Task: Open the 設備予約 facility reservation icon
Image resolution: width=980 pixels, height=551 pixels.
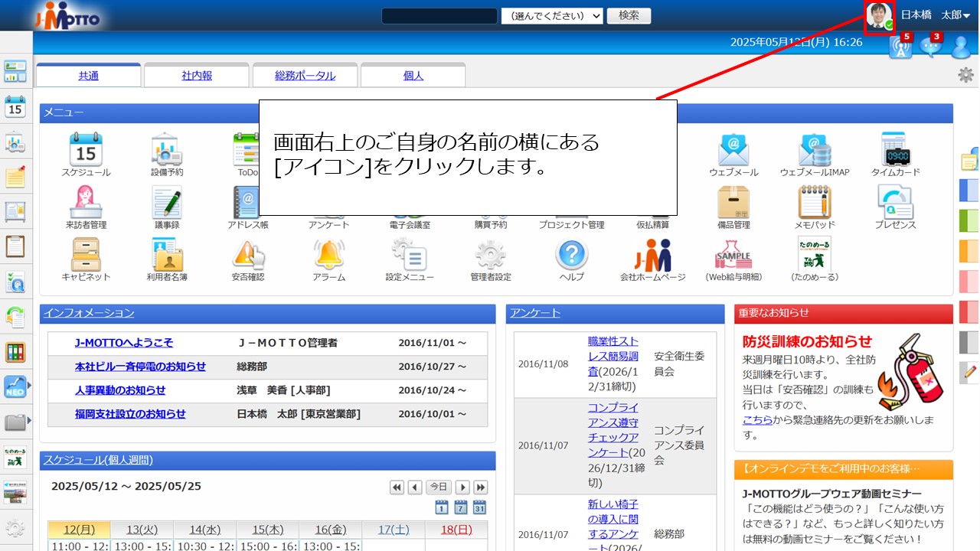Action: (x=167, y=151)
